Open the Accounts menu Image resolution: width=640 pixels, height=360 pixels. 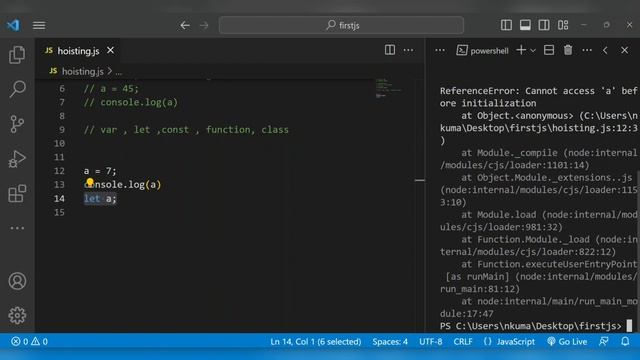17,281
